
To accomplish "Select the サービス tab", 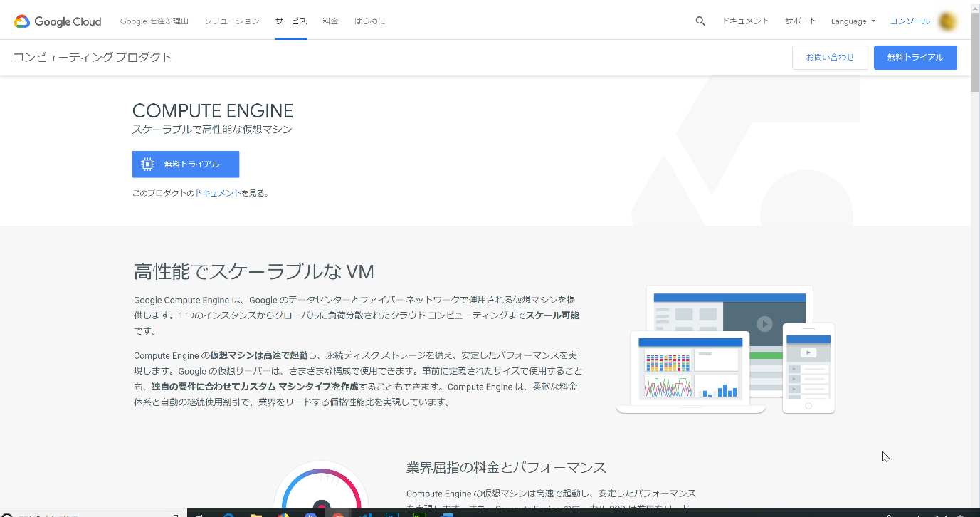I will click(291, 21).
